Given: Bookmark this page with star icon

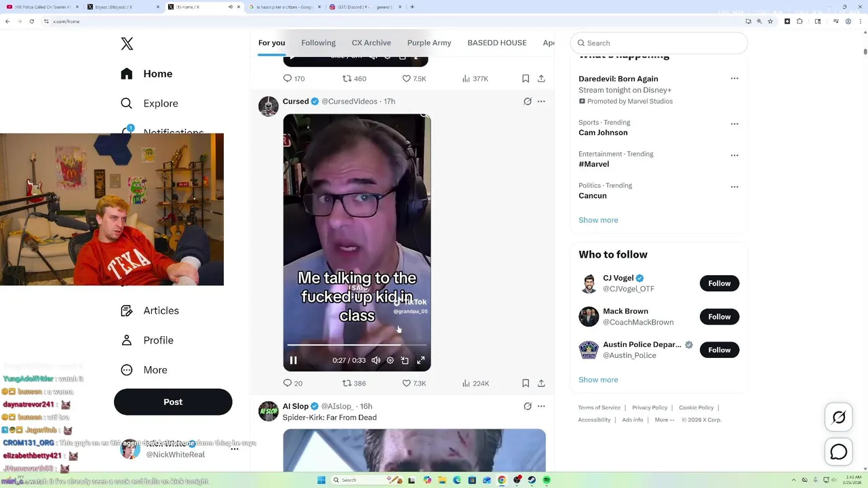Looking at the screenshot, I should click(x=771, y=22).
